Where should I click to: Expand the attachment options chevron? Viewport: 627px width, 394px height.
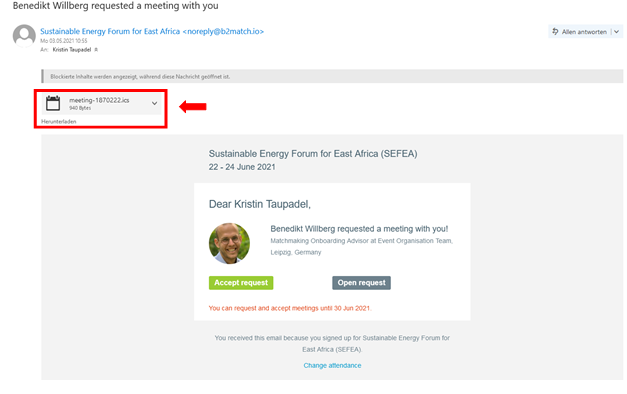click(x=154, y=103)
